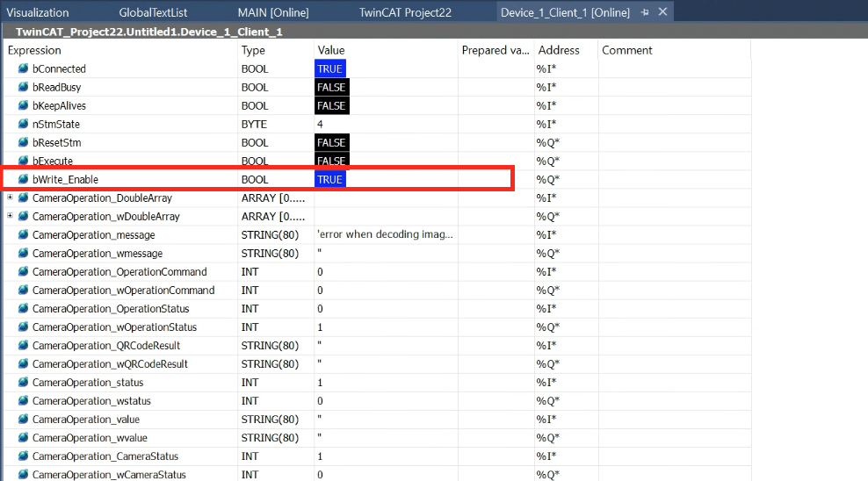Click the icon beside CameraOperation_wOperationStatus
Image resolution: width=868 pixels, height=481 pixels.
tap(23, 327)
